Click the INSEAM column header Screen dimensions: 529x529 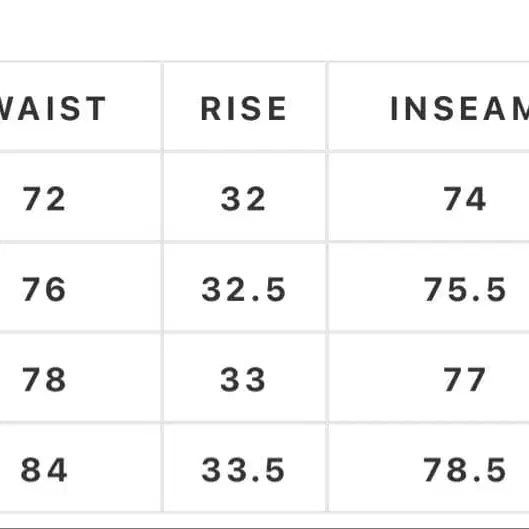tap(460, 108)
